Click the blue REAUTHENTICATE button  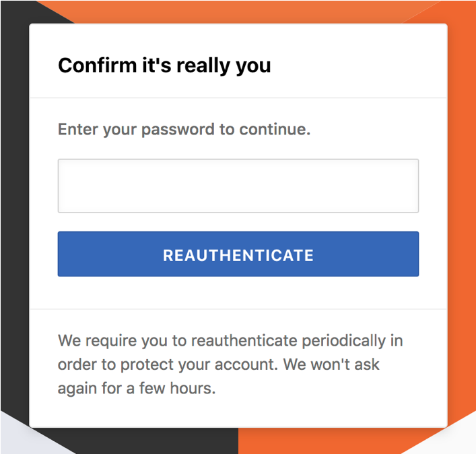238,254
